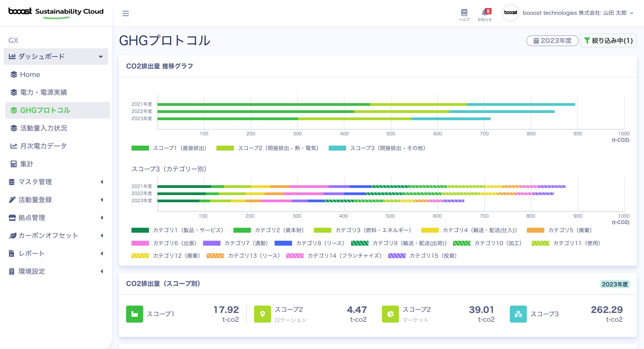Viewport: 644px width, 349px height.
Task: Click the カーボンオフセット leaf icon
Action: click(x=12, y=236)
